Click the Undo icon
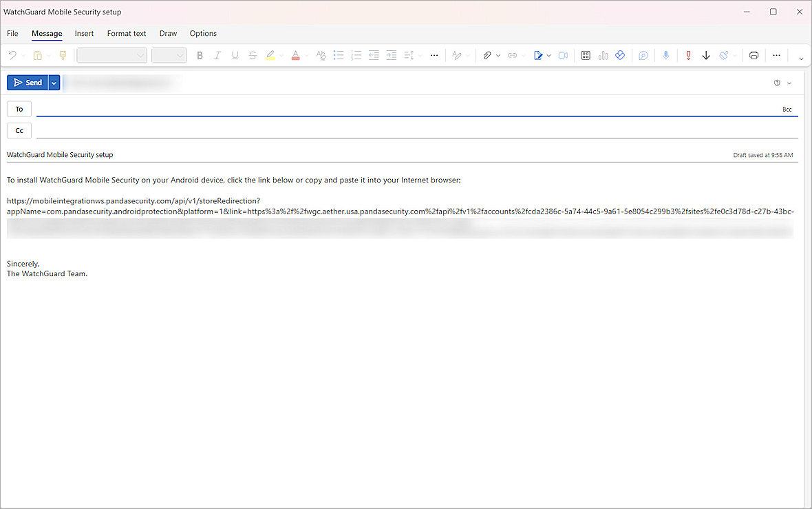 point(12,55)
